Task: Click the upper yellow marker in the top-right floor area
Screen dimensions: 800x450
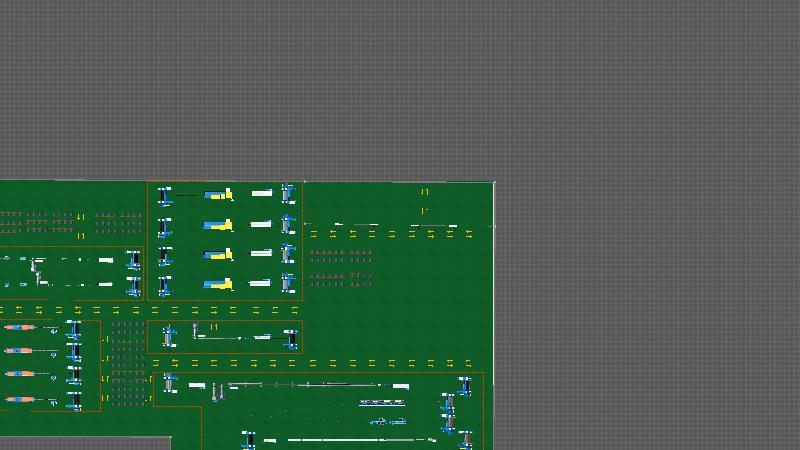Action: coord(424,192)
